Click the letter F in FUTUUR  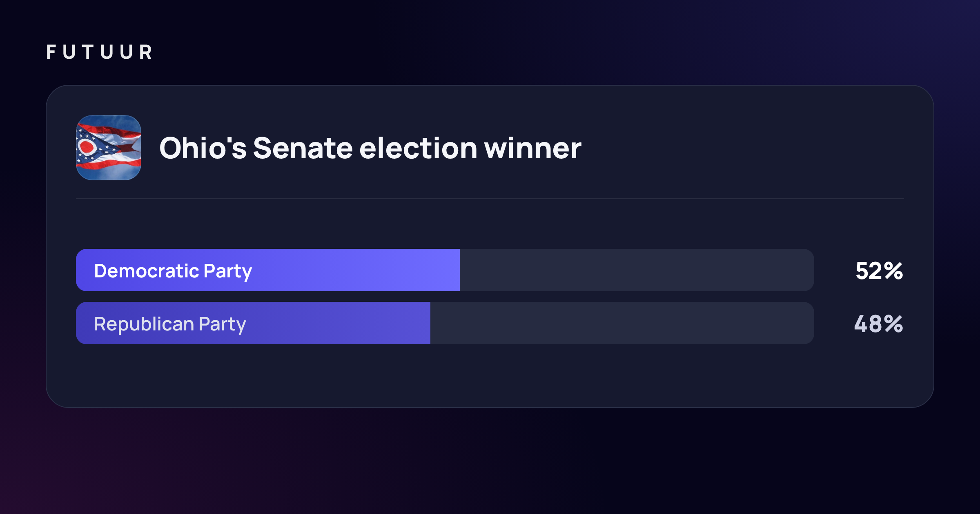(51, 52)
